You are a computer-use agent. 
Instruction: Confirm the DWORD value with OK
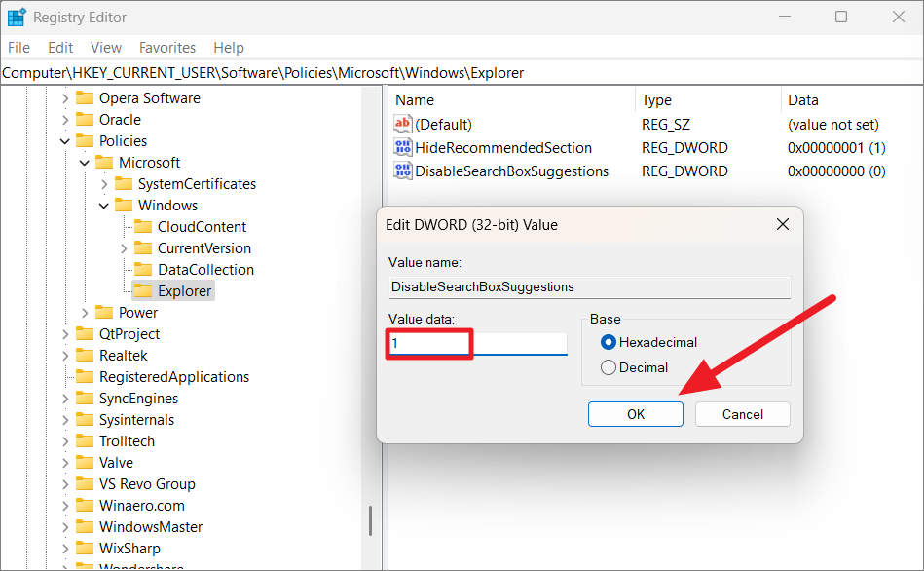pyautogui.click(x=635, y=414)
